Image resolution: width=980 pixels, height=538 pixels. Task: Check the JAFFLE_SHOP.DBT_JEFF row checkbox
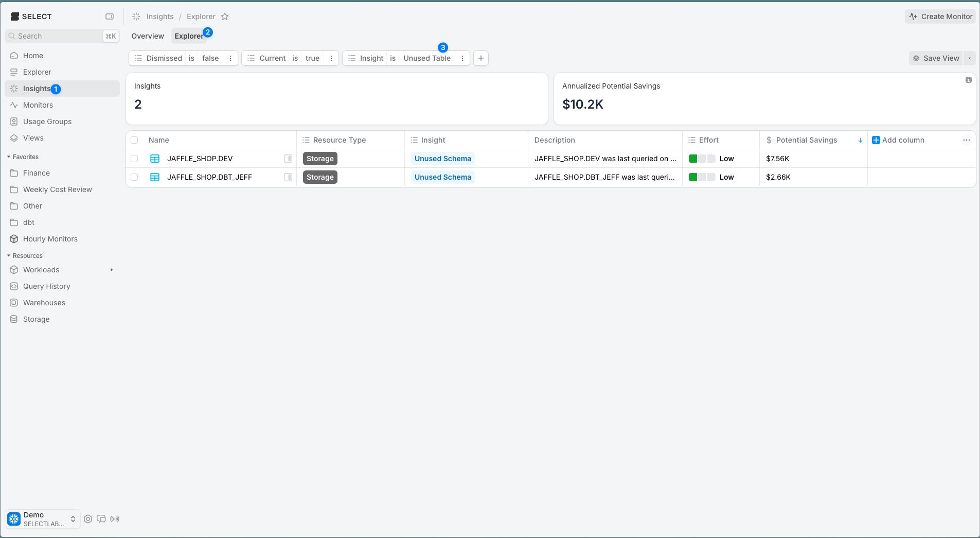click(134, 177)
